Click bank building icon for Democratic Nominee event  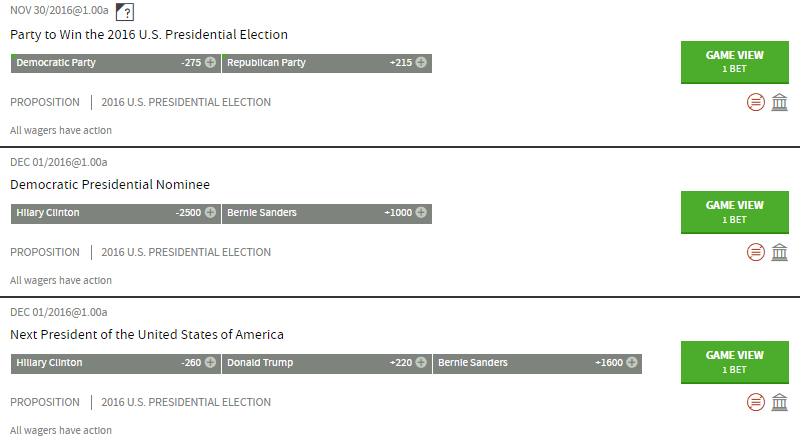[x=779, y=252]
